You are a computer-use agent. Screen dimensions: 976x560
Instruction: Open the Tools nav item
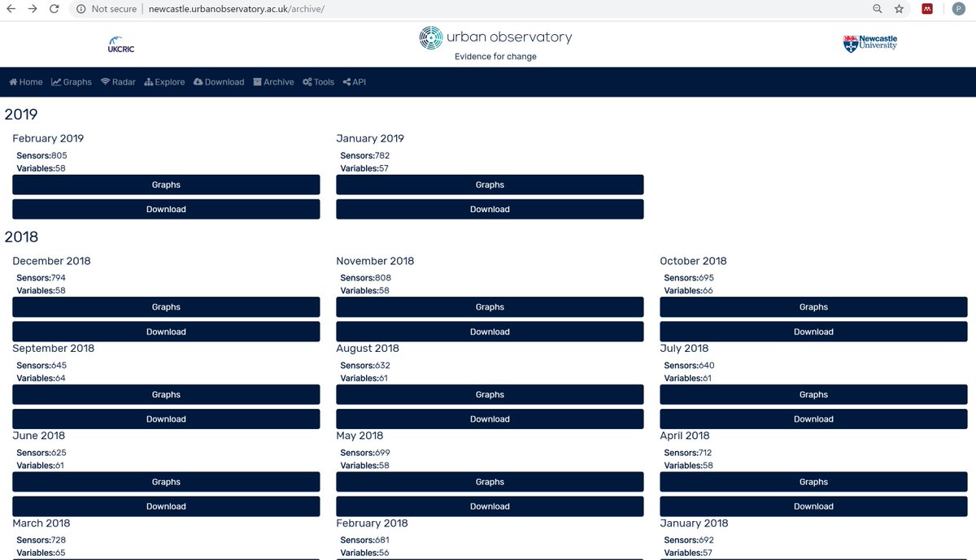point(318,82)
